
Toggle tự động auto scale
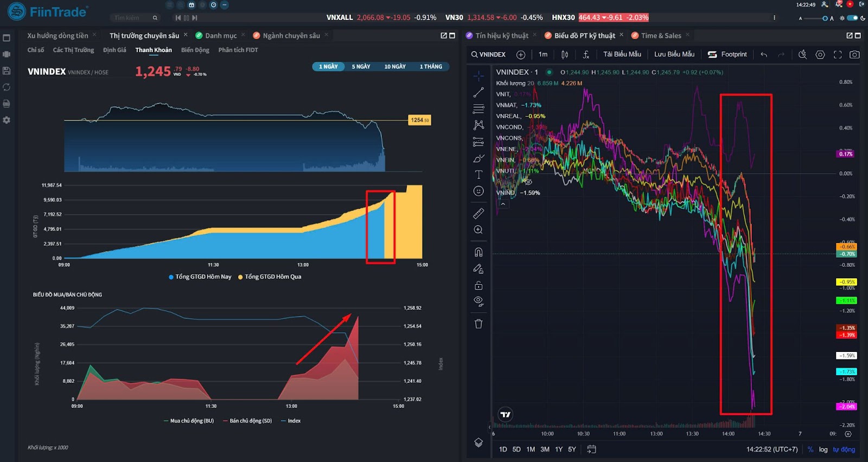[844, 450]
